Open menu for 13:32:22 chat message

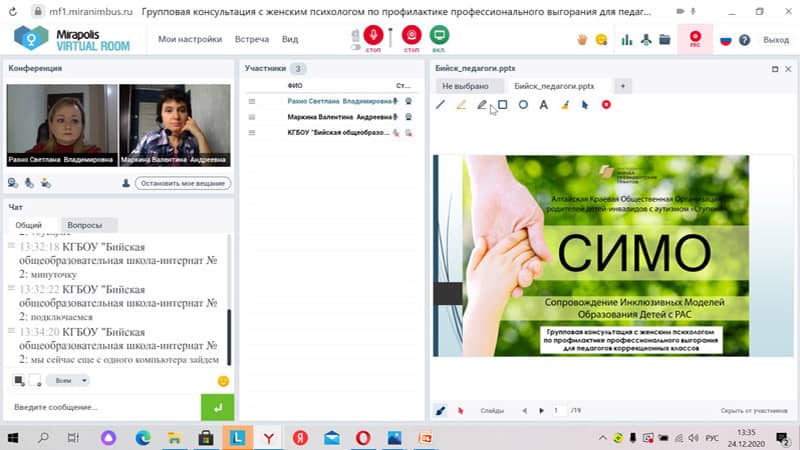pos(11,288)
